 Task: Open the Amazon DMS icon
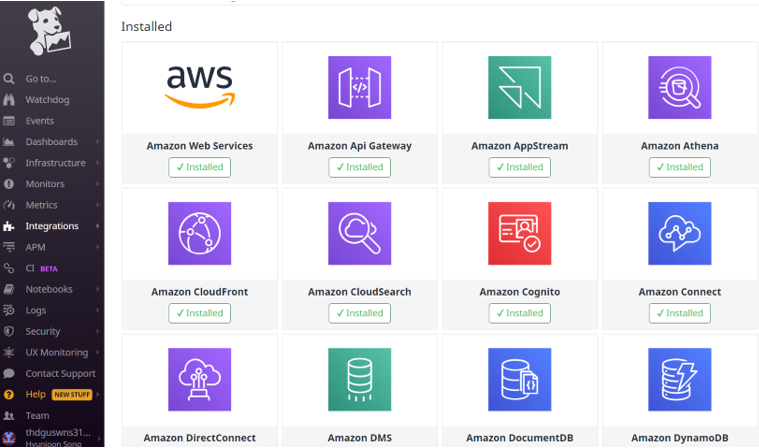360,380
